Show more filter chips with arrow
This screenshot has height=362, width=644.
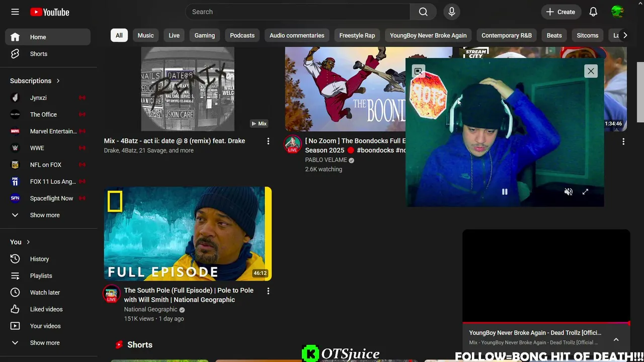625,35
